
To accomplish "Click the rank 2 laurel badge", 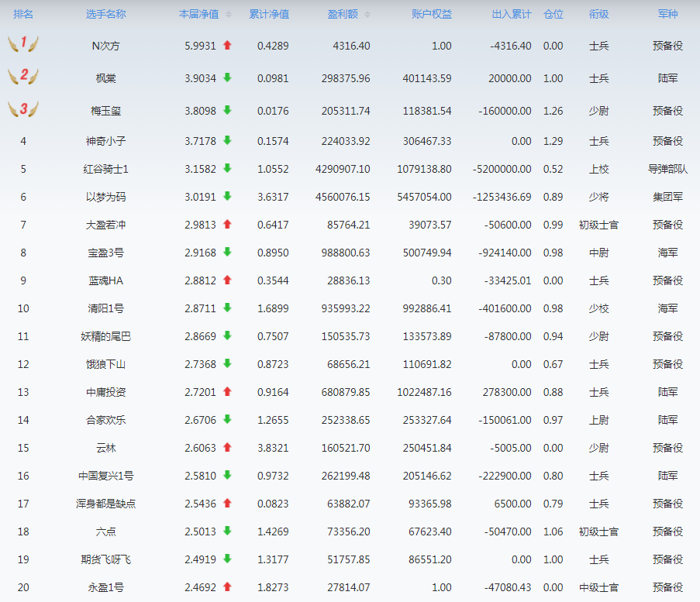I will [x=23, y=76].
